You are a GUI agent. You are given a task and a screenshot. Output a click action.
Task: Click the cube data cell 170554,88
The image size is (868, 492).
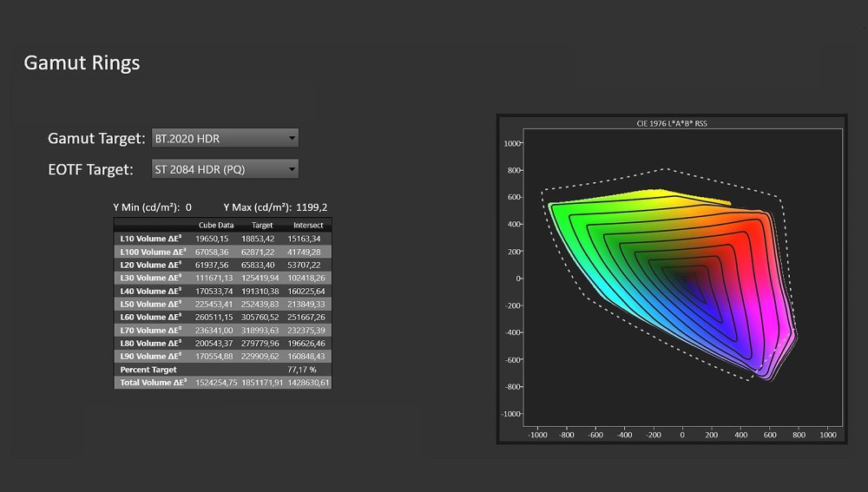(214, 357)
